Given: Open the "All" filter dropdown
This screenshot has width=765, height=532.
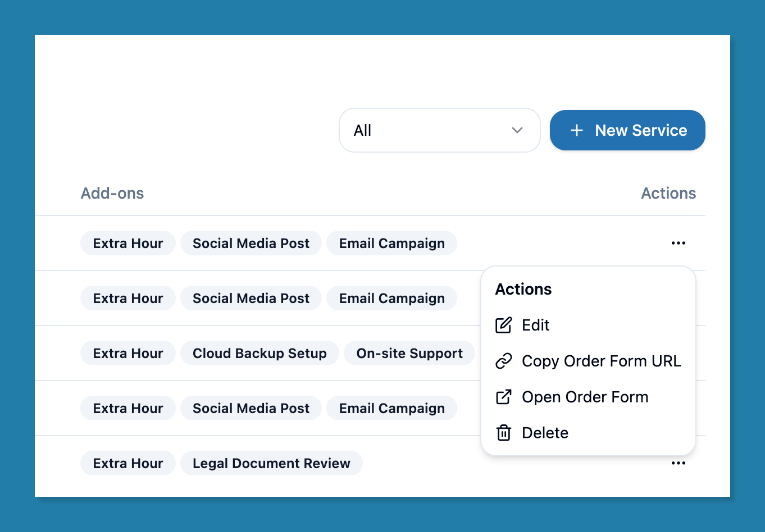Looking at the screenshot, I should pyautogui.click(x=440, y=130).
